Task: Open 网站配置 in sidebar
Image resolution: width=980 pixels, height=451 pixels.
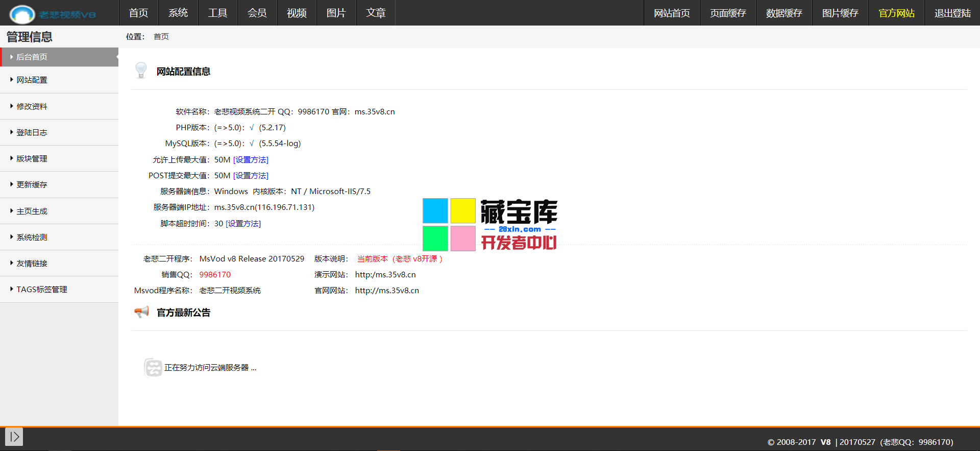Action: (59, 80)
